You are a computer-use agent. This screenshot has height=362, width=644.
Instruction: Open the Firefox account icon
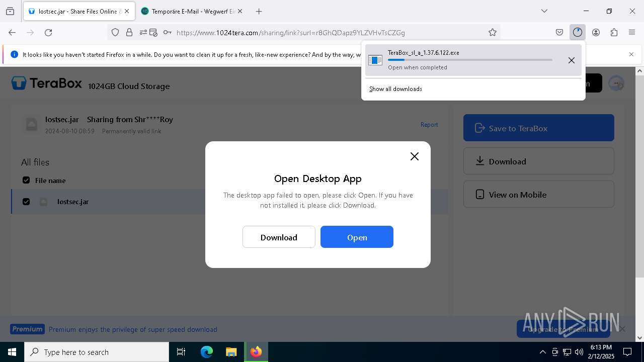click(596, 32)
